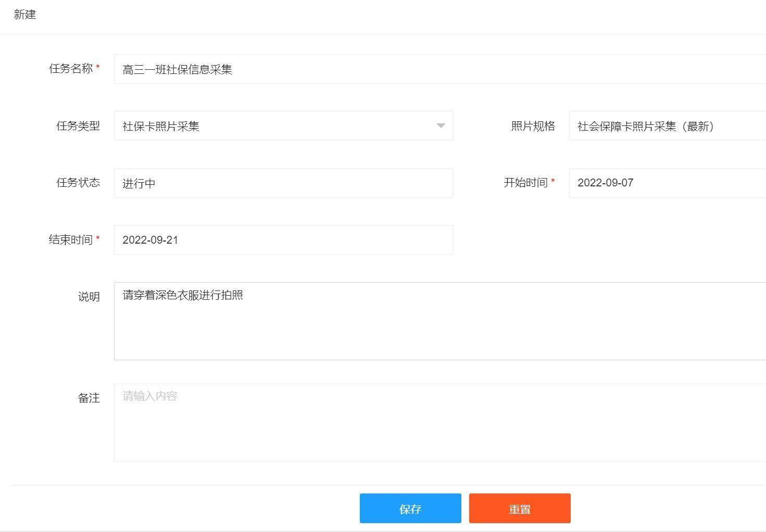This screenshot has height=532, width=766.
Task: Click the 备注 field label
Action: tap(89, 398)
